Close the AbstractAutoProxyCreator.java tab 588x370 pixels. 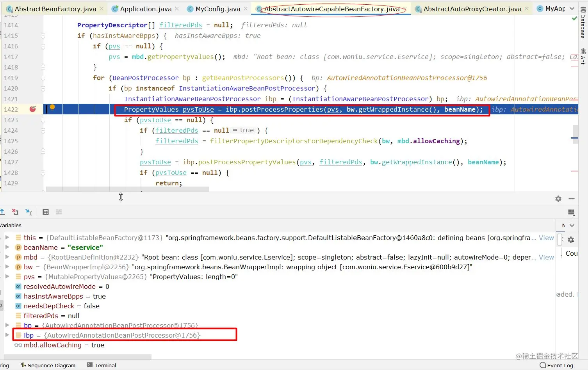[x=527, y=9]
